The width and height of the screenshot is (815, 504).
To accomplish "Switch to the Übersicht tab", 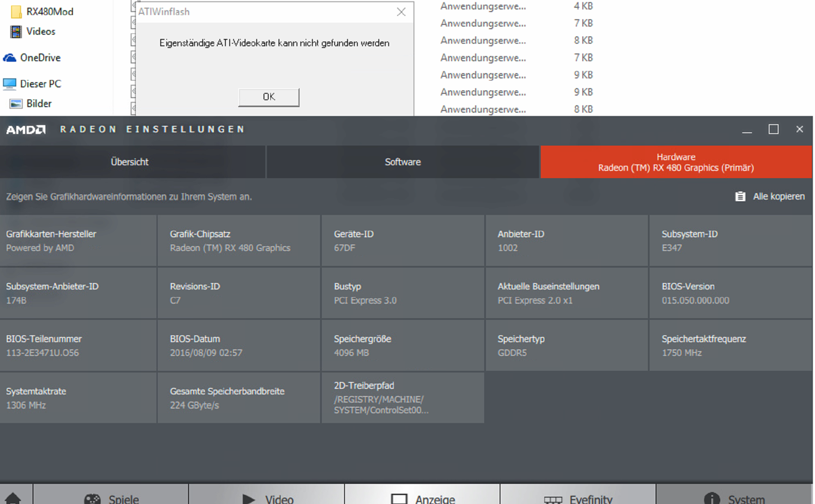I will point(129,162).
